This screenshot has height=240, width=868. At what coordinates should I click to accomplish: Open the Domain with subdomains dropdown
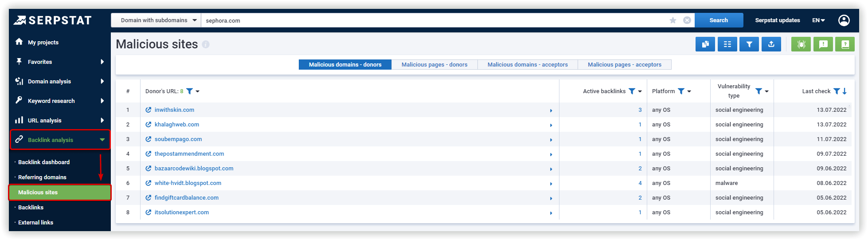156,20
